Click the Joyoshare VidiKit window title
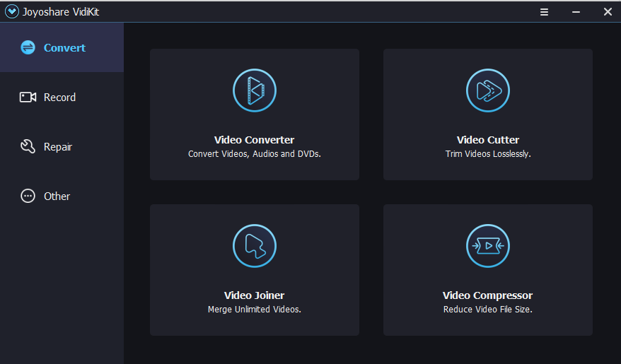The image size is (621, 364). coord(61,12)
